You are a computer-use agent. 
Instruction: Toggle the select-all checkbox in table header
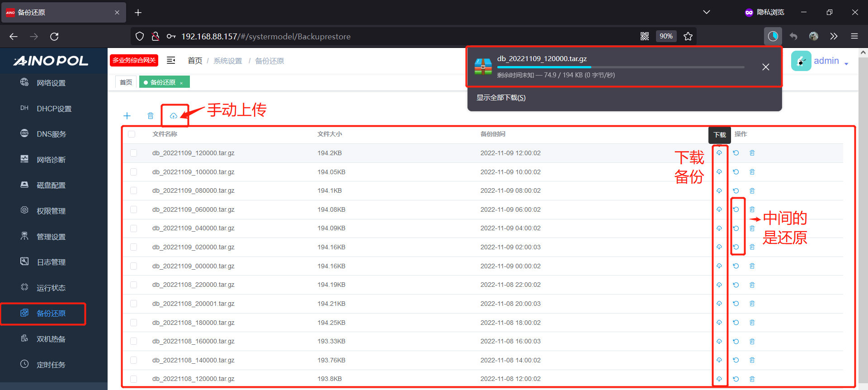pyautogui.click(x=132, y=134)
